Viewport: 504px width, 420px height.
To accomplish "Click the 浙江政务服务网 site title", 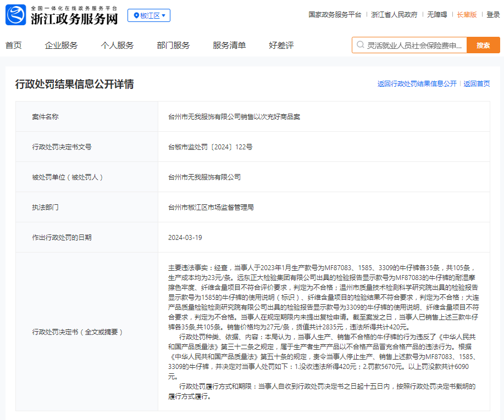I will click(74, 19).
